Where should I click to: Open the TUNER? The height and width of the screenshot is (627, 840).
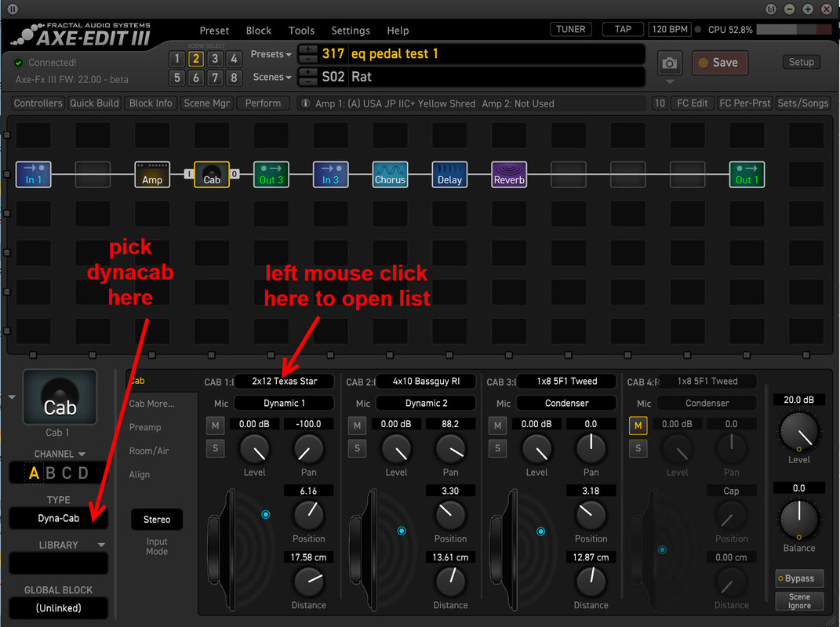pos(570,30)
